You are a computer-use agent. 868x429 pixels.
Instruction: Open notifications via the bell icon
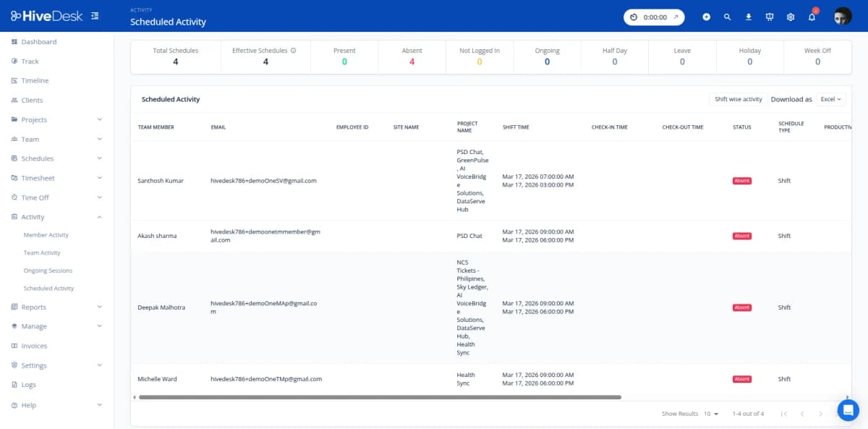click(x=811, y=16)
